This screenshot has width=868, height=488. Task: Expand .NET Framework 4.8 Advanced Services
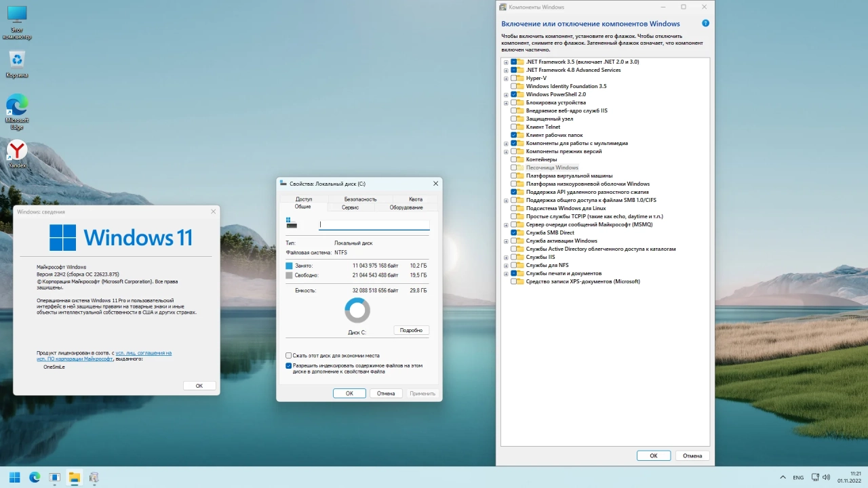[506, 70]
